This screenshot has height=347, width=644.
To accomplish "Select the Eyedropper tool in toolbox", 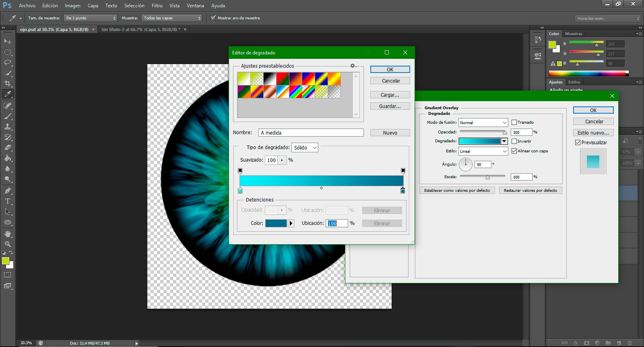I will tap(8, 94).
